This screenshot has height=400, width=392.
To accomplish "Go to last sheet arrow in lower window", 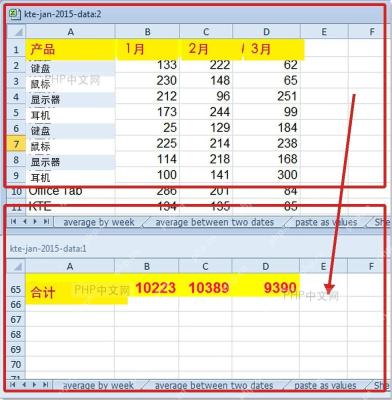I will [46, 385].
